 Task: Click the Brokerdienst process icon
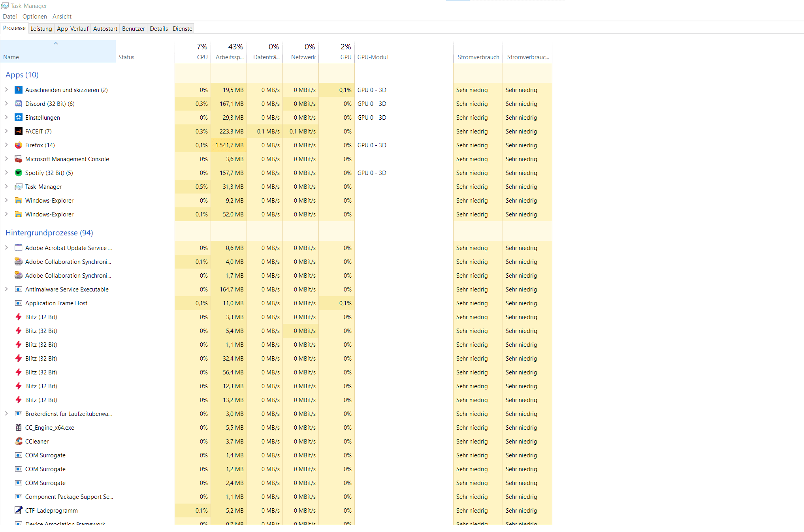tap(19, 414)
